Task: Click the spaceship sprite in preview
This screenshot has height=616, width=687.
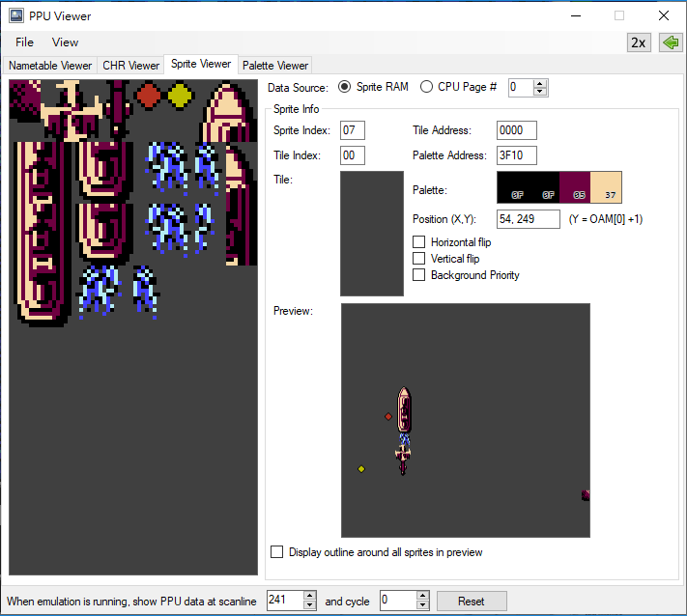Action: [x=405, y=410]
